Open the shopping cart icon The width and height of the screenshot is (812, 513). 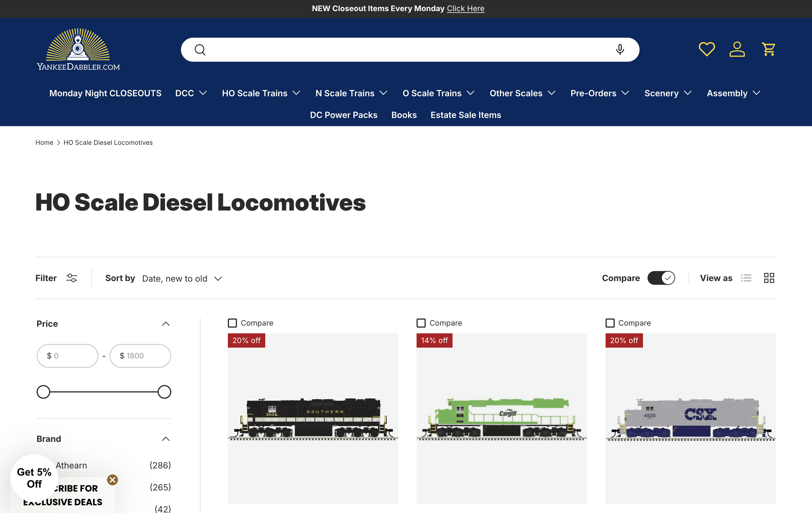tap(768, 49)
